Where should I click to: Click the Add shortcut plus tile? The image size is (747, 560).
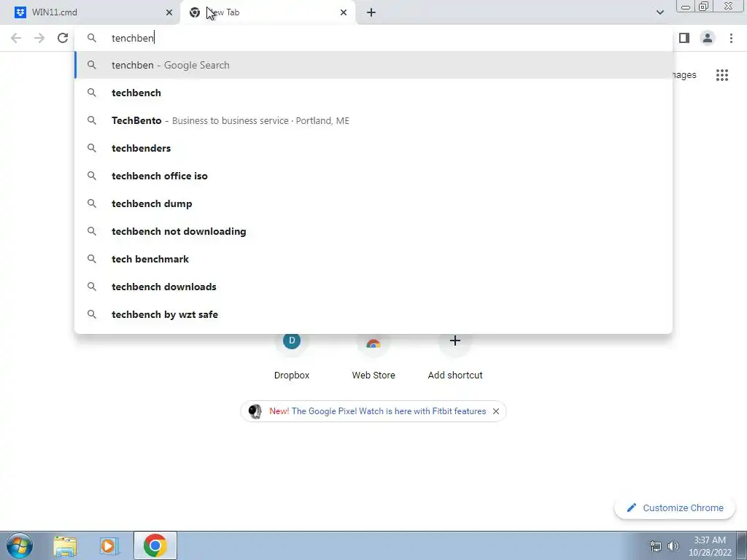point(455,355)
